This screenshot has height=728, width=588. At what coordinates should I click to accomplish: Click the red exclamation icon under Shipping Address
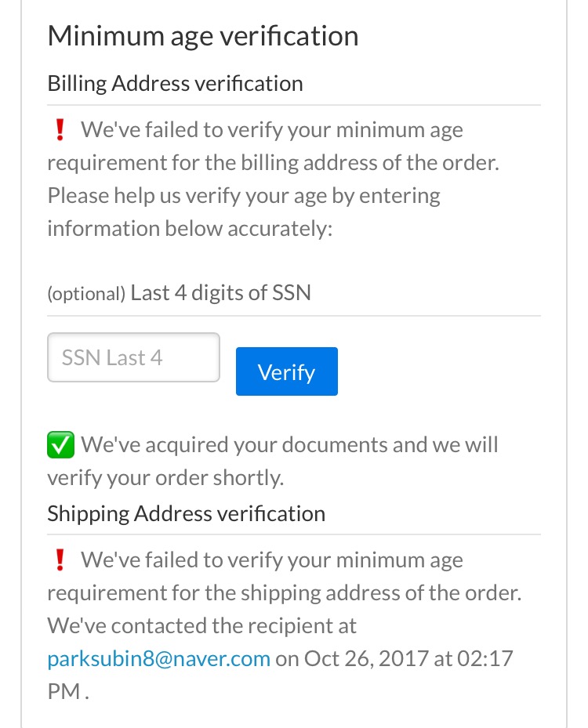[60, 560]
